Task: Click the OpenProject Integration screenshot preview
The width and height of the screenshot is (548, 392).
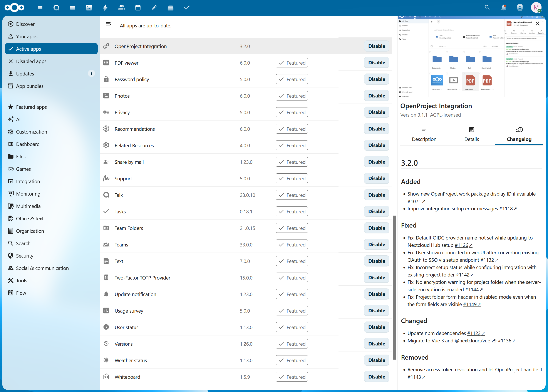Action: point(471,57)
